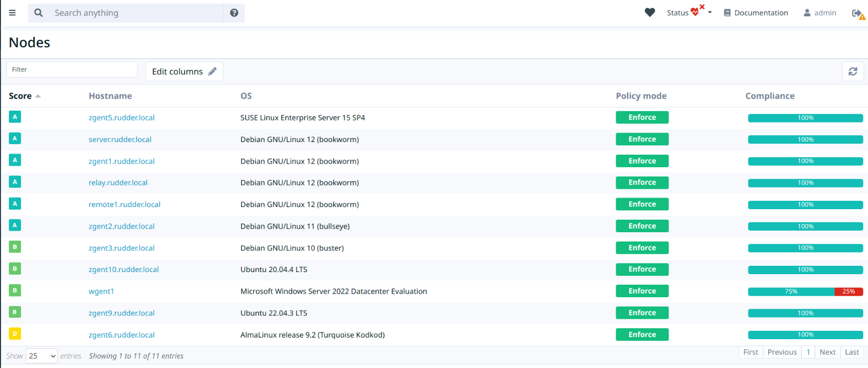Open the entries-per-page dropdown showing 25
The width and height of the screenshot is (868, 368).
click(x=41, y=356)
